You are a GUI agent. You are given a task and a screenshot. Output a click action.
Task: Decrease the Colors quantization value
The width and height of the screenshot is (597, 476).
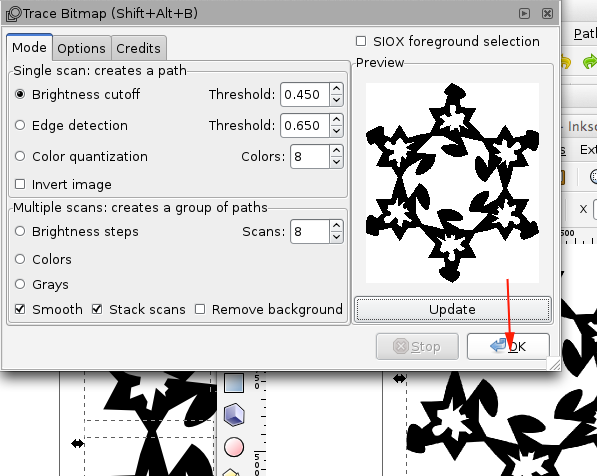(336, 162)
